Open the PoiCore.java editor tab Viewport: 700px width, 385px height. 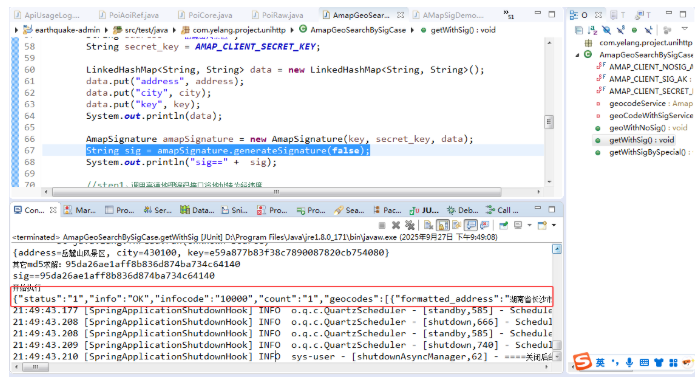205,15
